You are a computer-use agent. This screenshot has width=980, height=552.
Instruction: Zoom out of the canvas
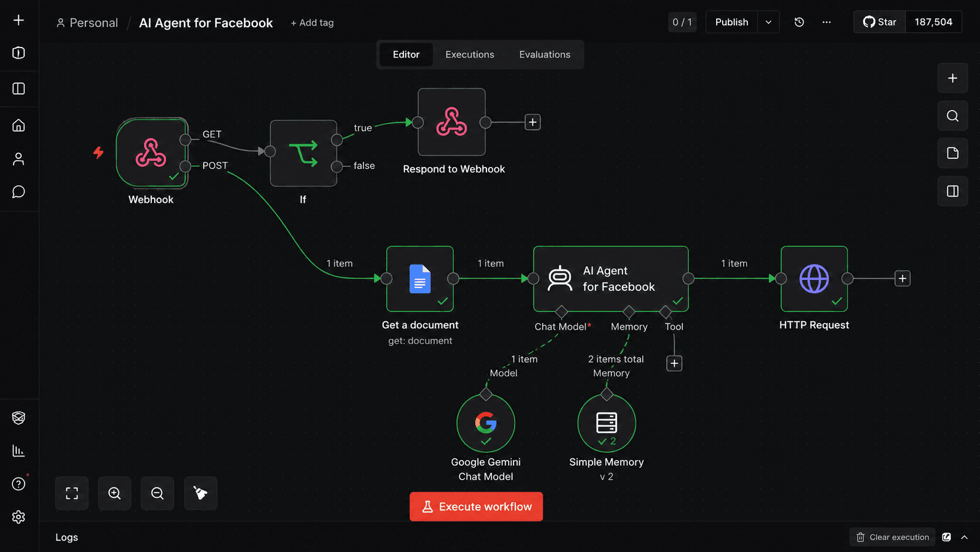click(158, 493)
